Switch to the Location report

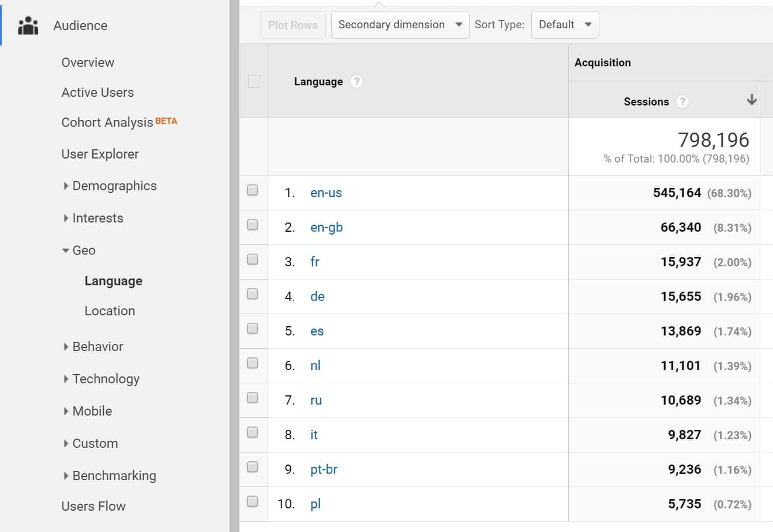click(110, 311)
